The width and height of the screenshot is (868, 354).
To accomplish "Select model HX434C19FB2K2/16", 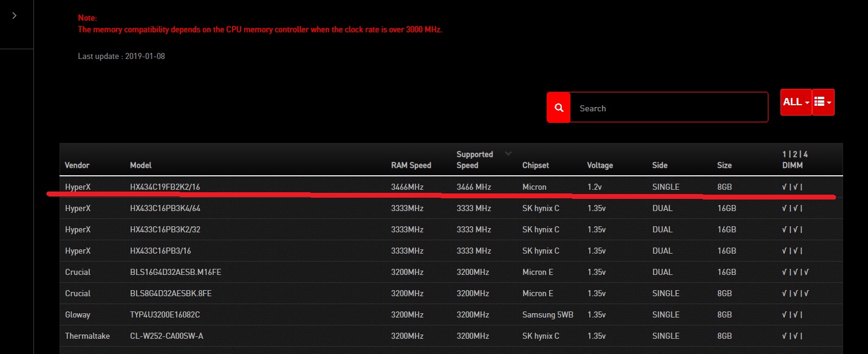I will 165,187.
